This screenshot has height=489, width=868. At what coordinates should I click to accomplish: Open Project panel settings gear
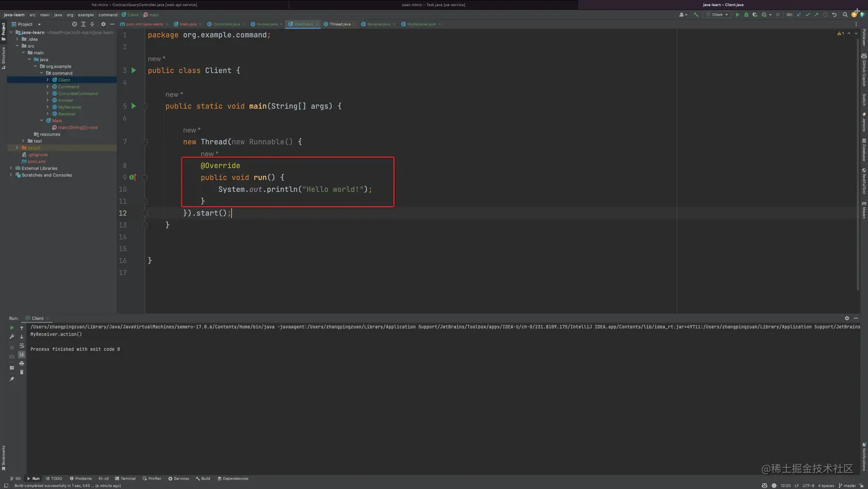[x=103, y=24]
